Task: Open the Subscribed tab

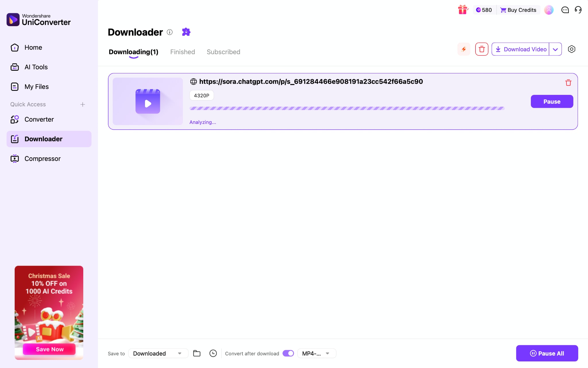Action: [x=223, y=52]
